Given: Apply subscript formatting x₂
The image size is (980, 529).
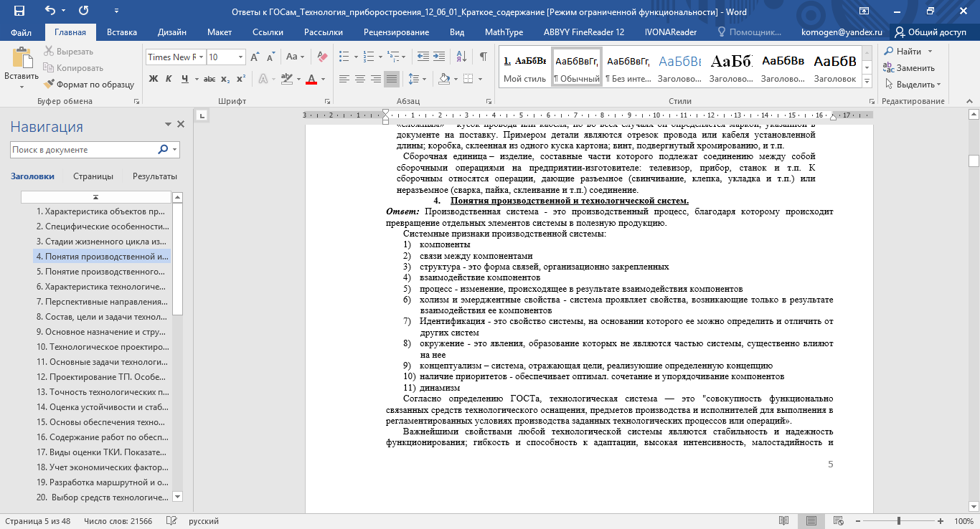Looking at the screenshot, I should [x=225, y=79].
